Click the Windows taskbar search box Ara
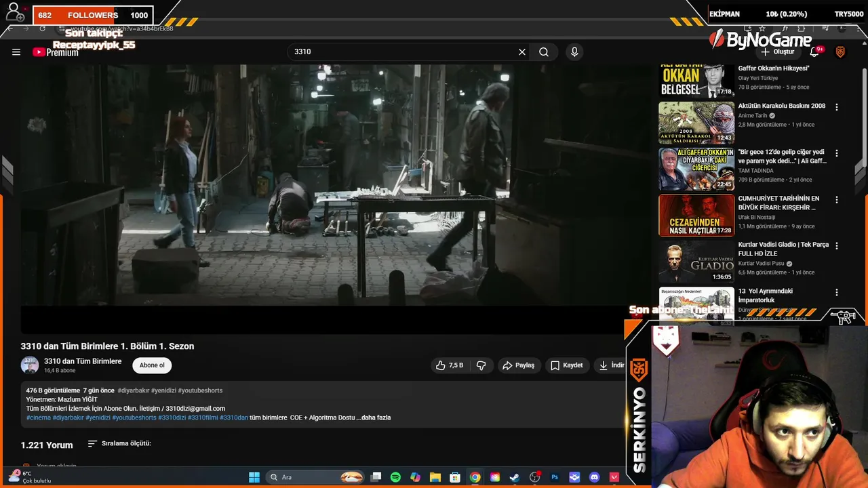 (x=315, y=477)
